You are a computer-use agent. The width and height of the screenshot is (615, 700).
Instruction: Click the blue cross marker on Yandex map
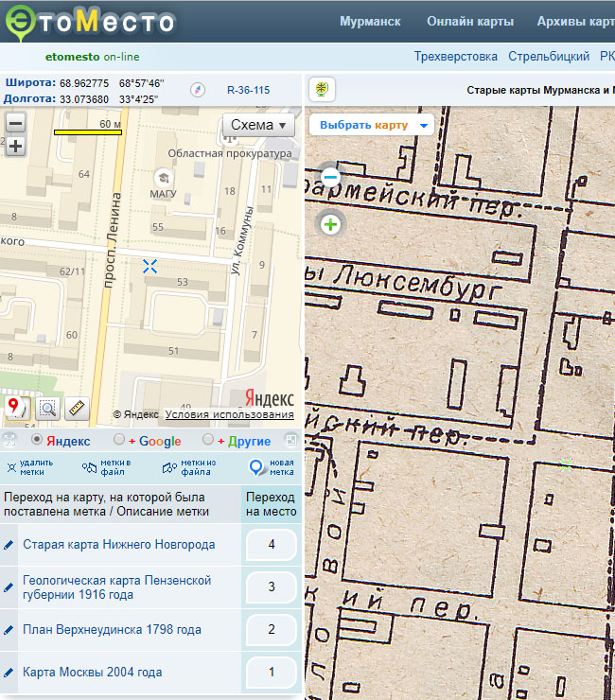point(149,267)
